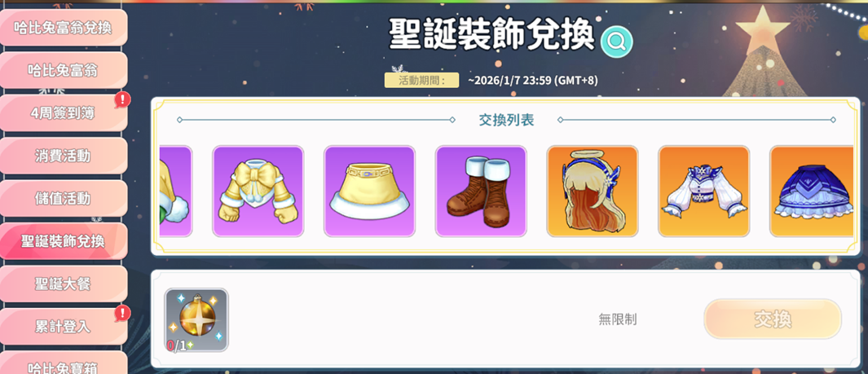The width and height of the screenshot is (868, 374).
Task: Click the red alert badge on 累計登入
Action: pyautogui.click(x=122, y=314)
